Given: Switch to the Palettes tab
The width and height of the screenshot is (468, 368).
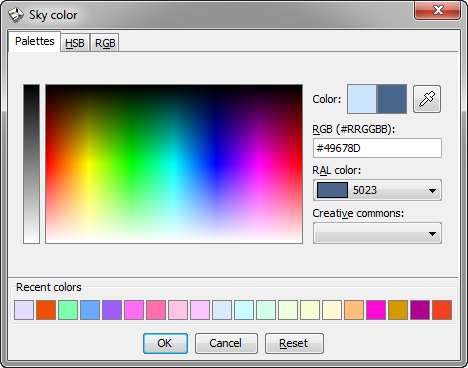Looking at the screenshot, I should 35,41.
